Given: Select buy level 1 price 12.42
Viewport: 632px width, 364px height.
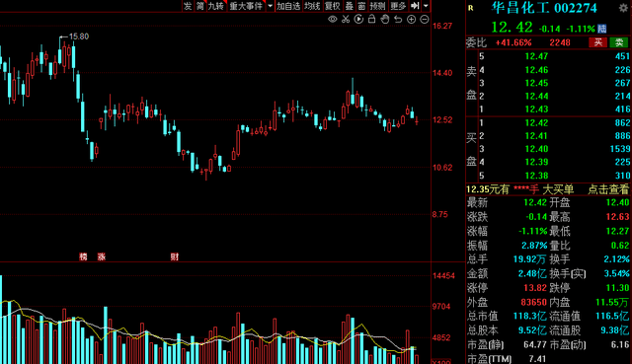Looking at the screenshot, I should pyautogui.click(x=536, y=122).
